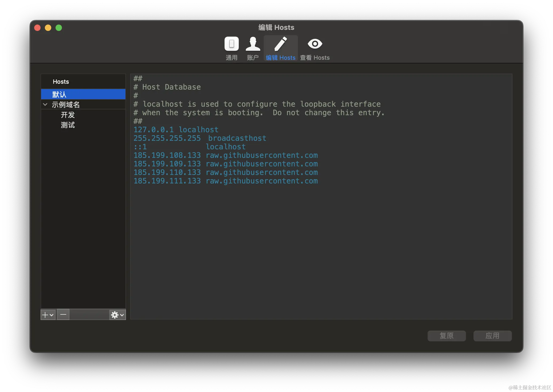This screenshot has height=392, width=553.
Task: Collapse the 示例域名 group chevron
Action: (x=45, y=105)
